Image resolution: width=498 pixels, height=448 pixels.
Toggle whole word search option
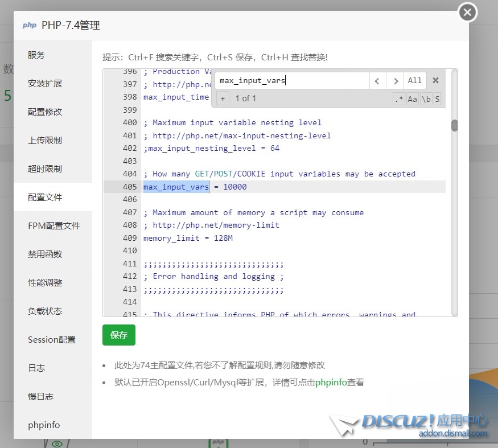[426, 99]
